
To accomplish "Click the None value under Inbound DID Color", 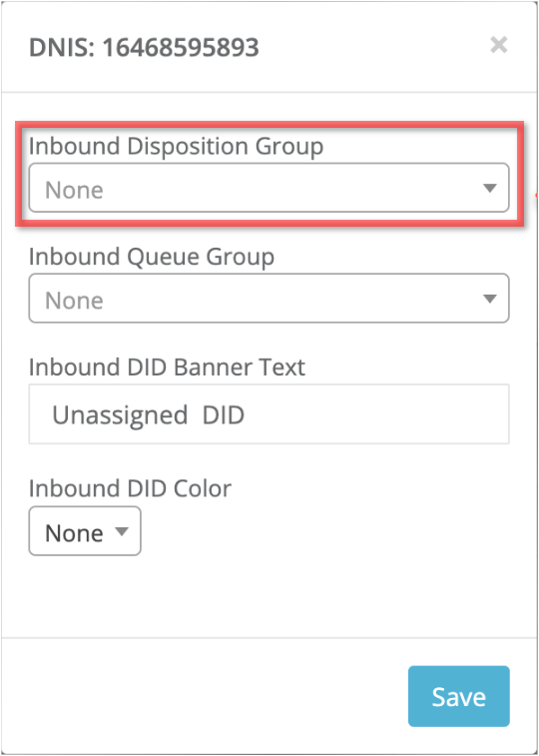I will coord(74,533).
